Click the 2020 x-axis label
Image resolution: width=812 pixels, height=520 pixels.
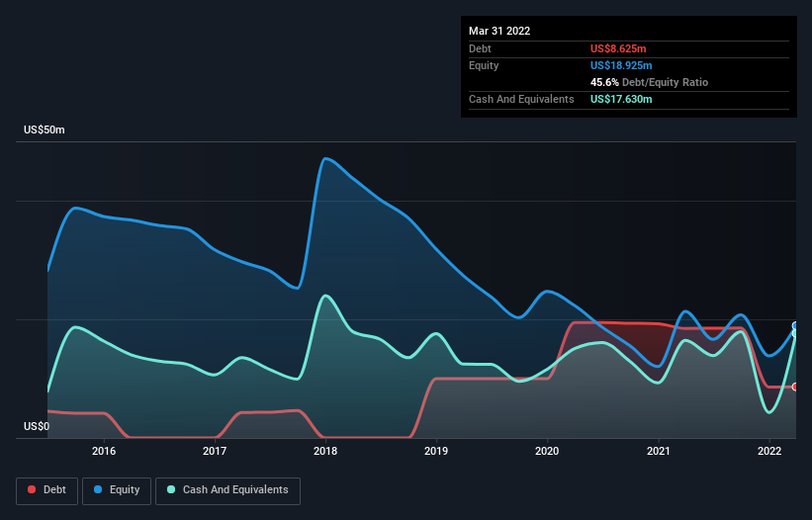547,451
